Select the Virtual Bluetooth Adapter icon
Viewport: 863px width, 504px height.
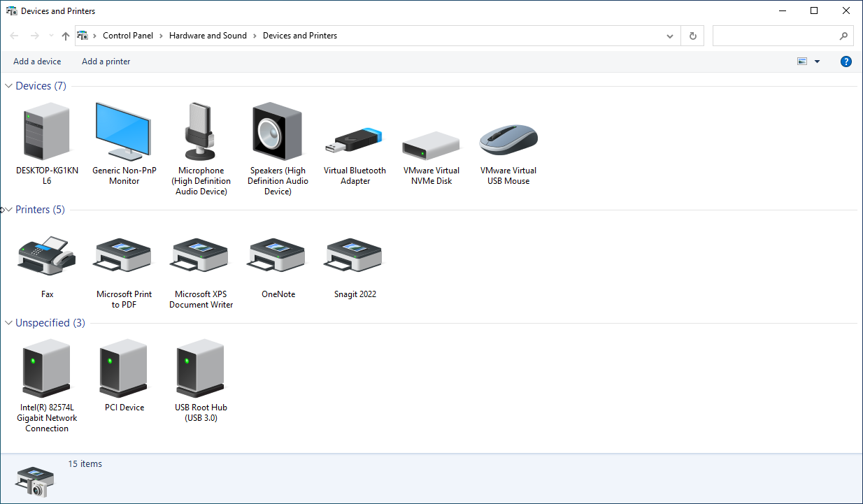coord(355,142)
